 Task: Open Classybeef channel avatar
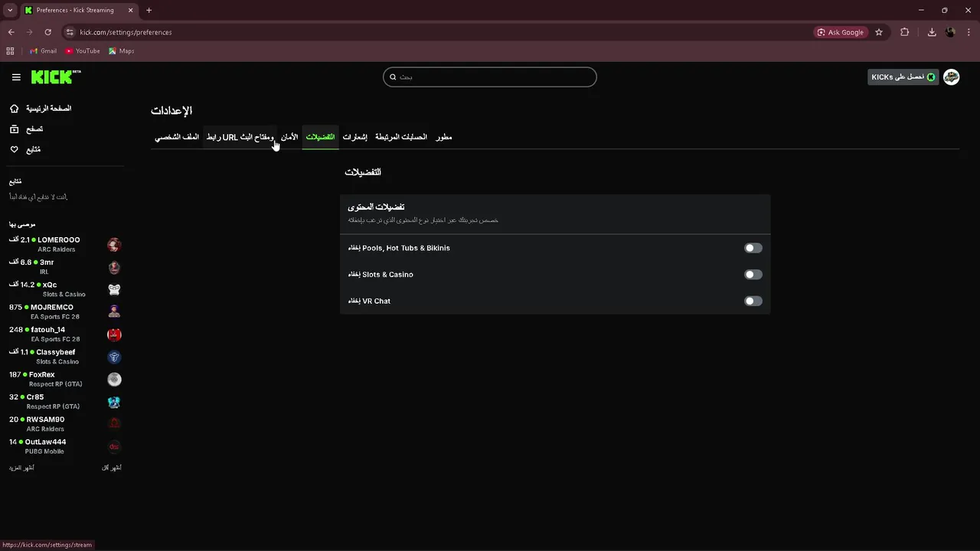pos(114,357)
